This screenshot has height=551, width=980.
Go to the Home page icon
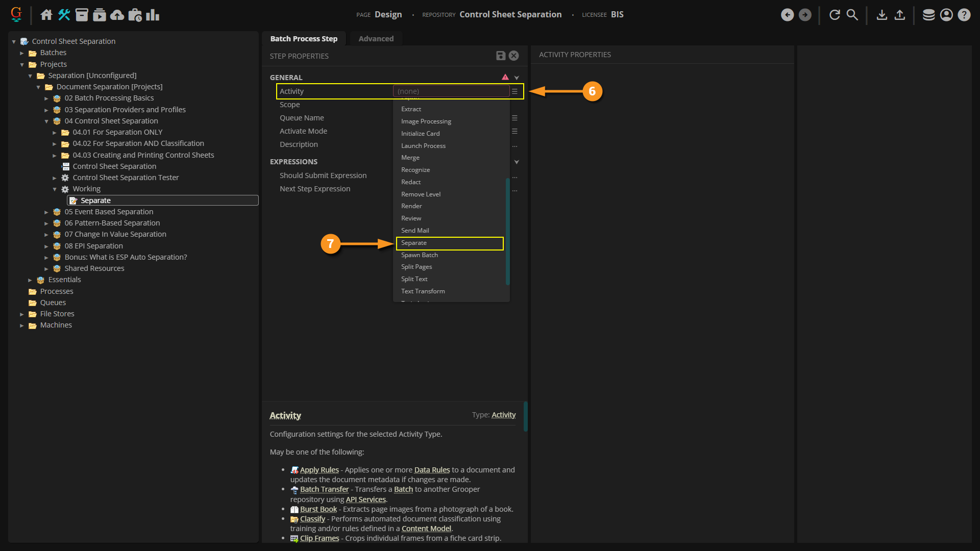[46, 15]
